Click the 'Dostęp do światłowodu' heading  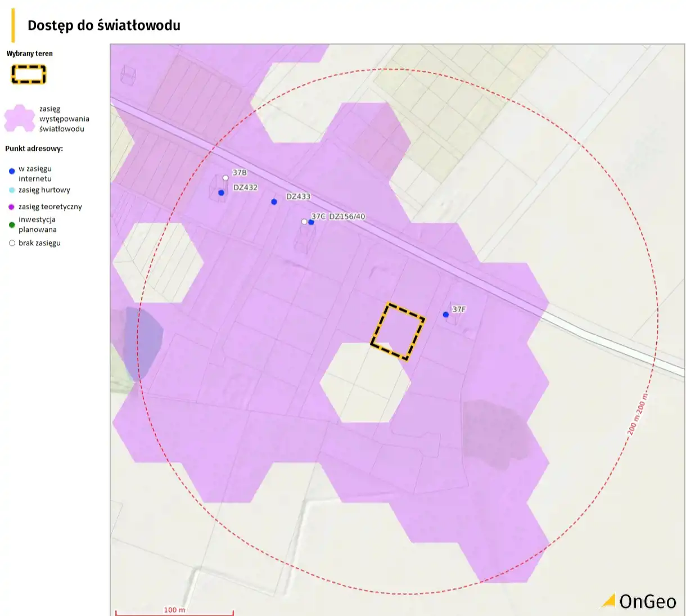point(104,25)
